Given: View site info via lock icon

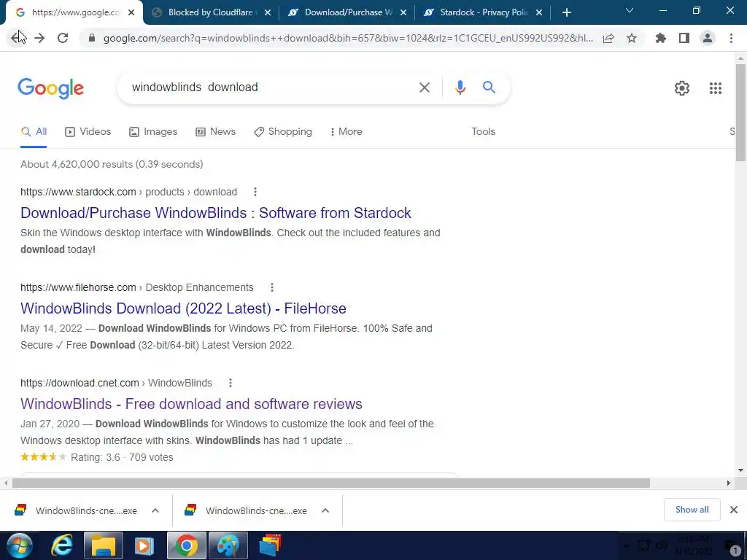Looking at the screenshot, I should point(92,38).
